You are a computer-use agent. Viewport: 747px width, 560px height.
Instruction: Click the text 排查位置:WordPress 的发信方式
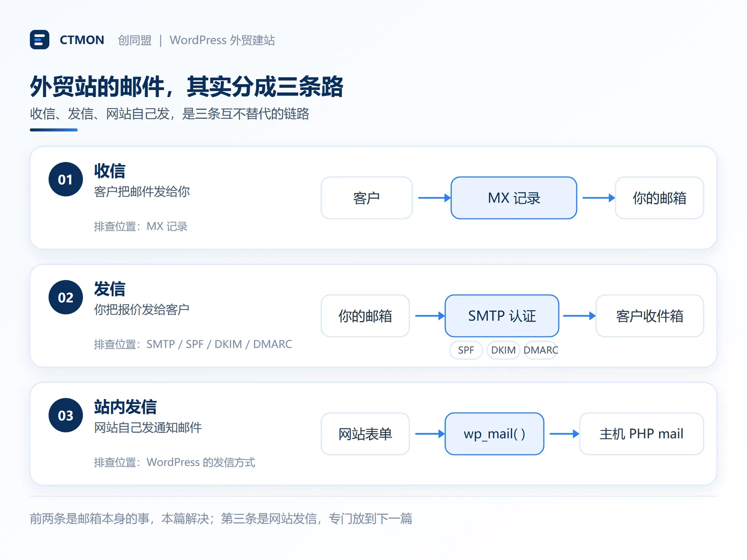(x=175, y=462)
